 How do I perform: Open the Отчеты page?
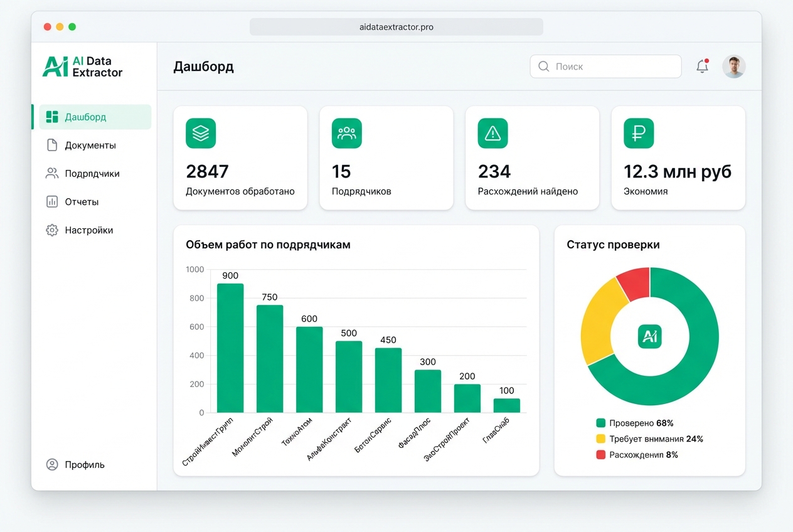click(x=82, y=202)
